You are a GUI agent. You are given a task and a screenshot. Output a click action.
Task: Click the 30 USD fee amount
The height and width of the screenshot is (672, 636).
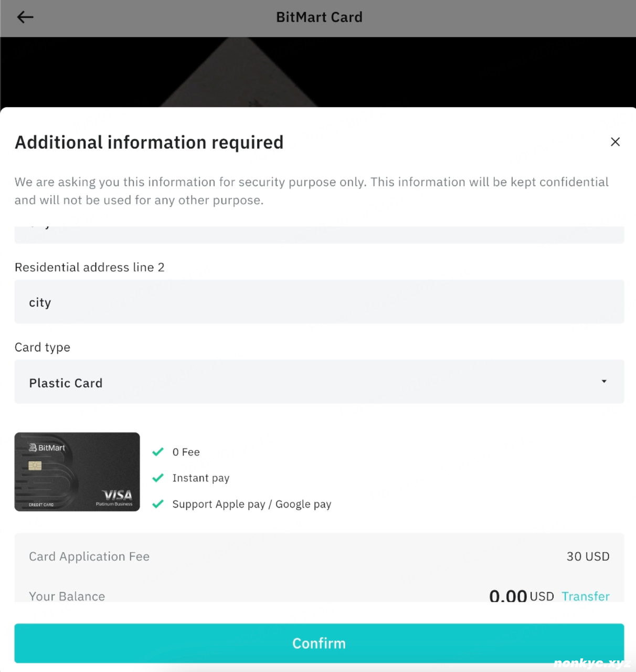(x=588, y=556)
